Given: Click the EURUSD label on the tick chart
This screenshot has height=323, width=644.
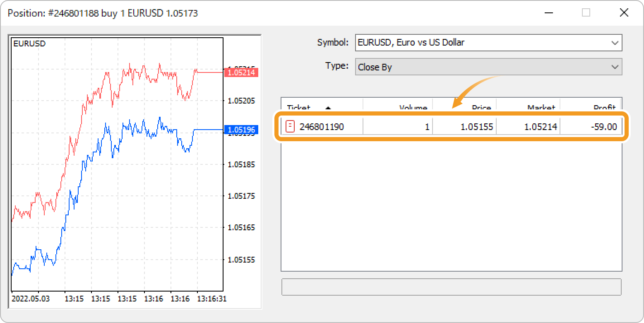Looking at the screenshot, I should click(29, 43).
